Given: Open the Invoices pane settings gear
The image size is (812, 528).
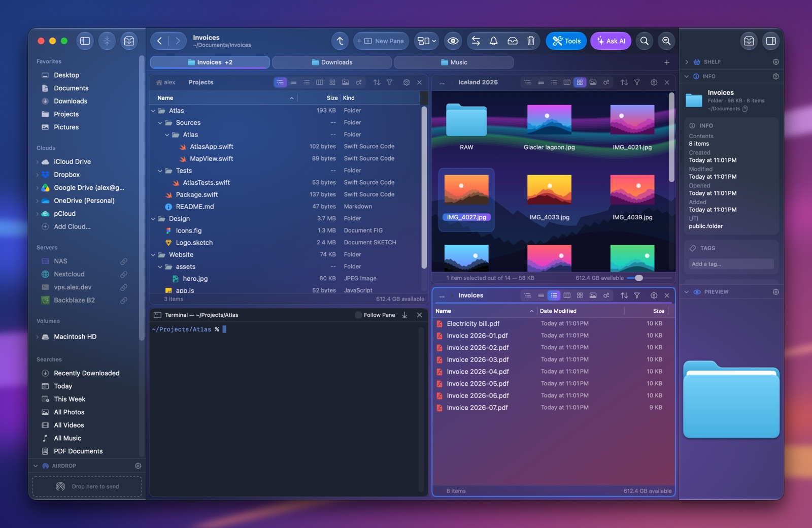Looking at the screenshot, I should [x=654, y=295].
